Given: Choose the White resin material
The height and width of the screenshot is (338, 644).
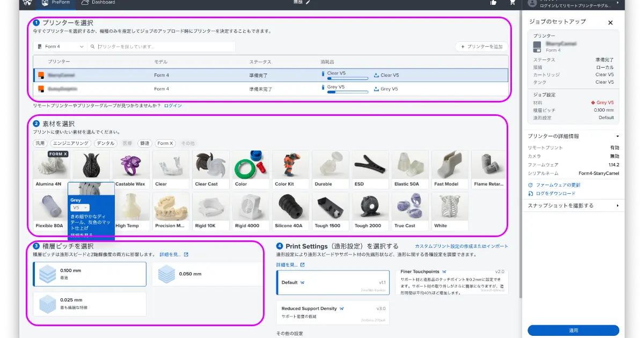Looking at the screenshot, I should [x=450, y=211].
